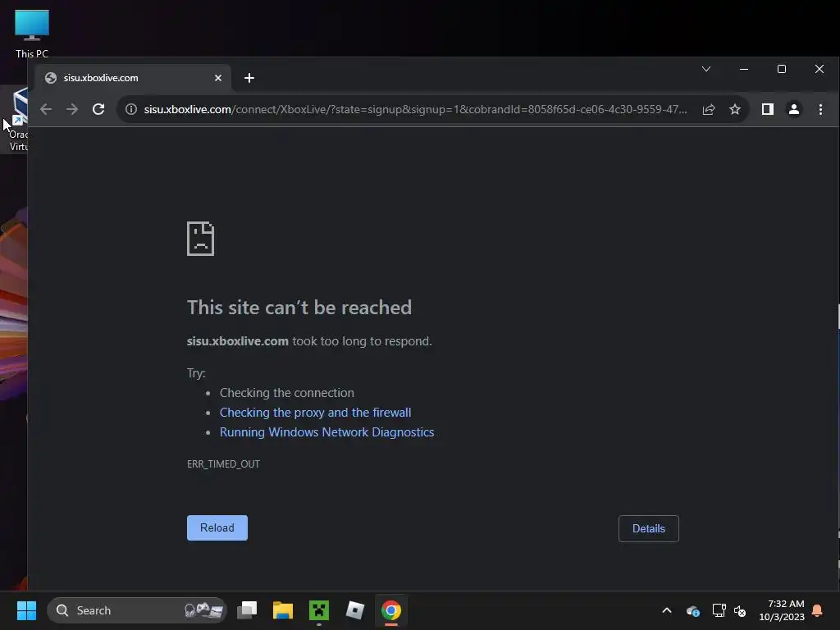Image resolution: width=840 pixels, height=630 pixels.
Task: Bookmark this tab with star icon
Action: pos(735,109)
